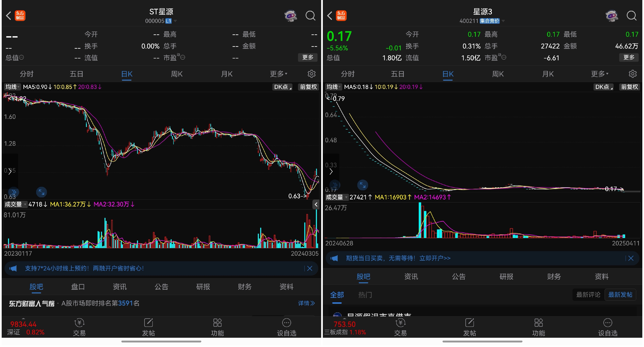
Task: Tap 发帖 post icon in left bottom bar
Action: point(148,327)
